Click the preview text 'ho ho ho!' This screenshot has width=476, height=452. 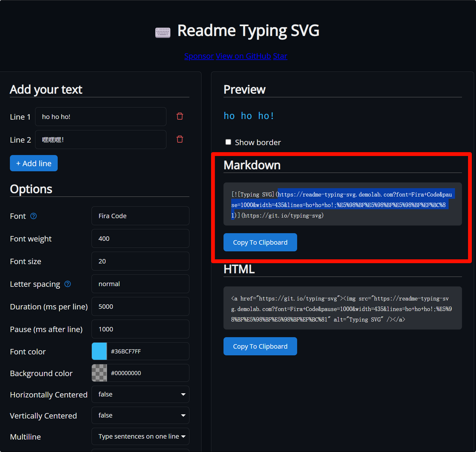point(249,116)
